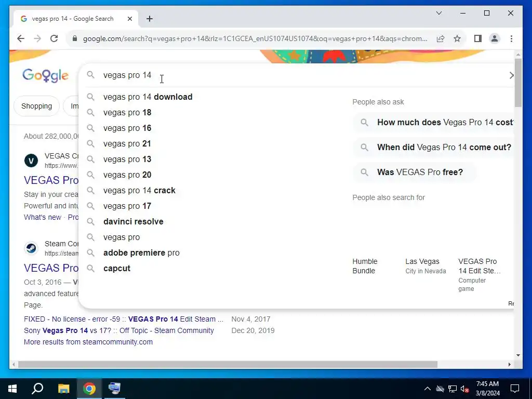Click the scroll right arrow
532x399 pixels.
[x=509, y=365]
